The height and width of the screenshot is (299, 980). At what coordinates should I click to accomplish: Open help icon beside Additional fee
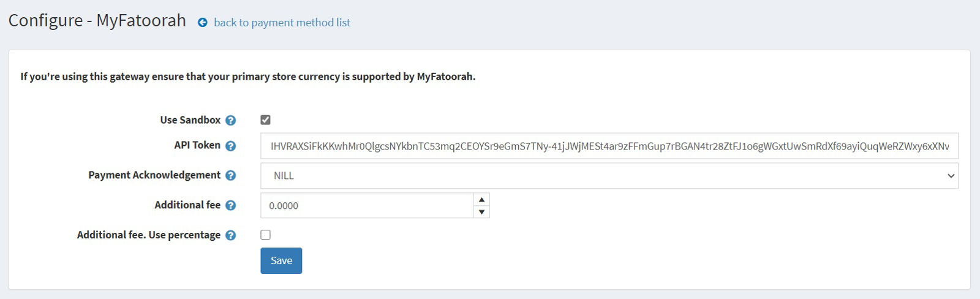pyautogui.click(x=230, y=206)
